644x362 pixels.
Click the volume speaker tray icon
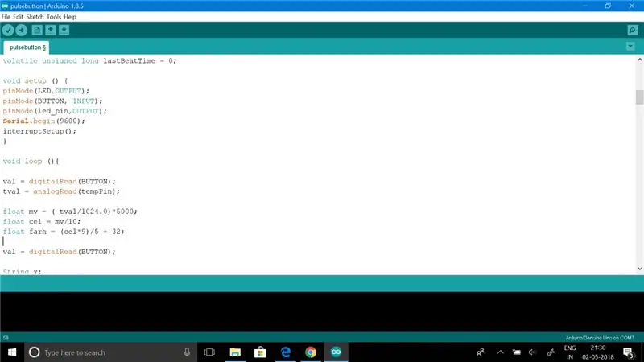pyautogui.click(x=533, y=352)
